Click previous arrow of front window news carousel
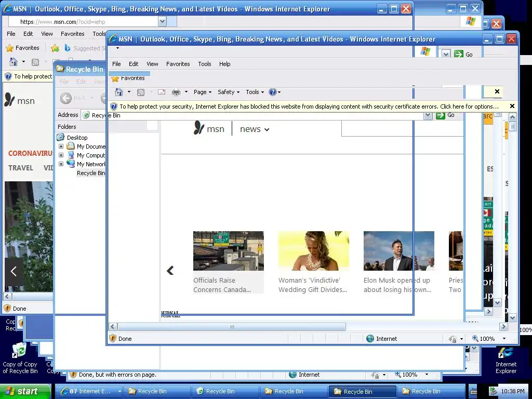Viewport: 532px width, 399px height. point(170,270)
